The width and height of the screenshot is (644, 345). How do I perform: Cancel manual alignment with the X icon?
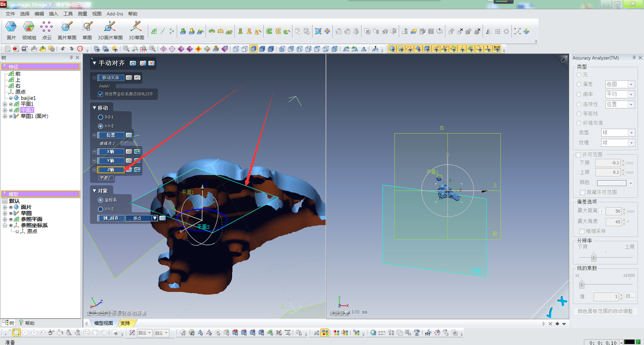tap(151, 63)
